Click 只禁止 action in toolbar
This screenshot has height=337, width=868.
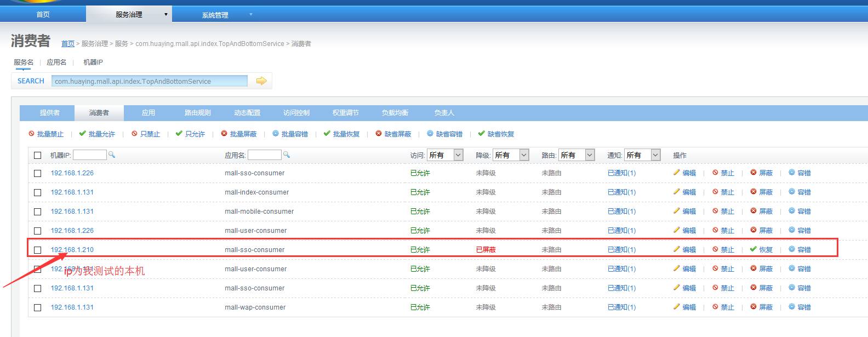146,134
